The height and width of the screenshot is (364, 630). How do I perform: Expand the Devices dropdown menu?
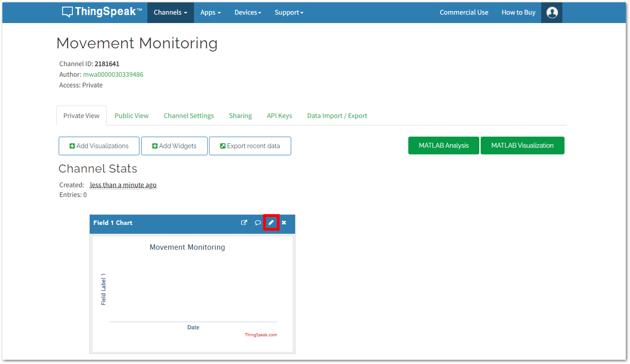(248, 12)
